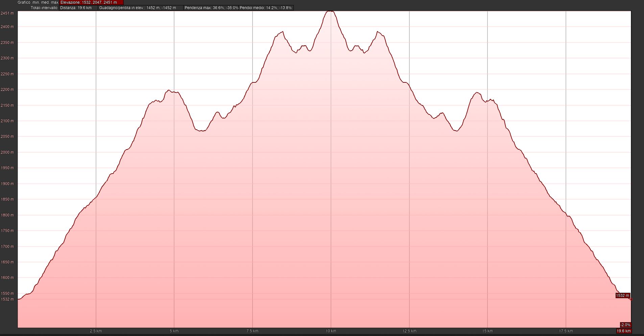The height and width of the screenshot is (336, 644).
Task: Click the 19.6 km cursor distance tag
Action: 624,331
